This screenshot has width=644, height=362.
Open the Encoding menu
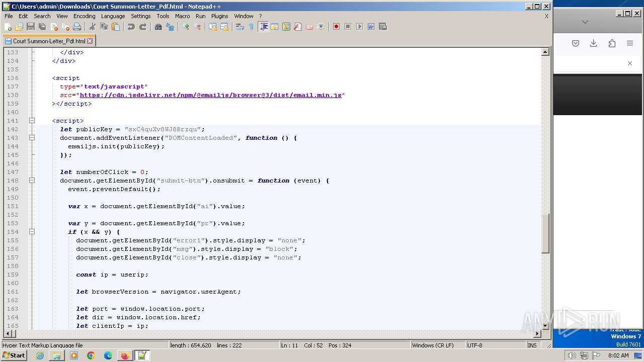click(84, 16)
